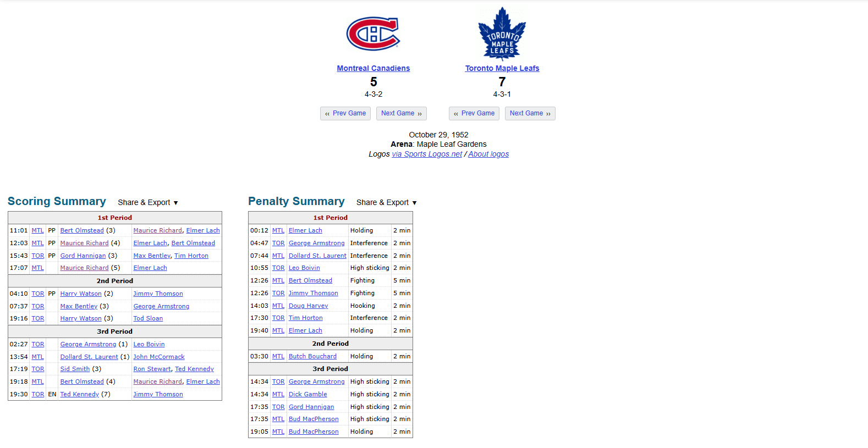Click Dick Gamble in the penalty list

click(x=307, y=394)
